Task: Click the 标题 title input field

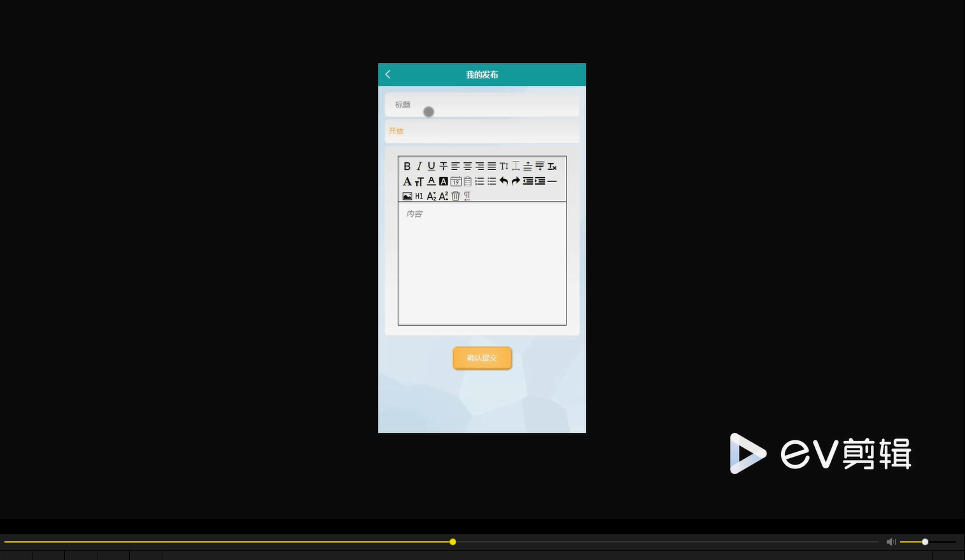Action: click(482, 105)
